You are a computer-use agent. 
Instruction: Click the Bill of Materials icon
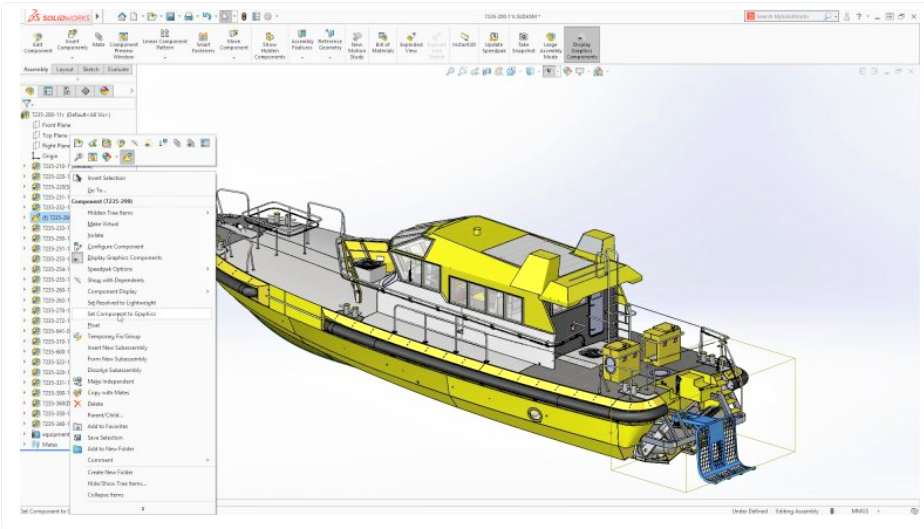click(384, 41)
